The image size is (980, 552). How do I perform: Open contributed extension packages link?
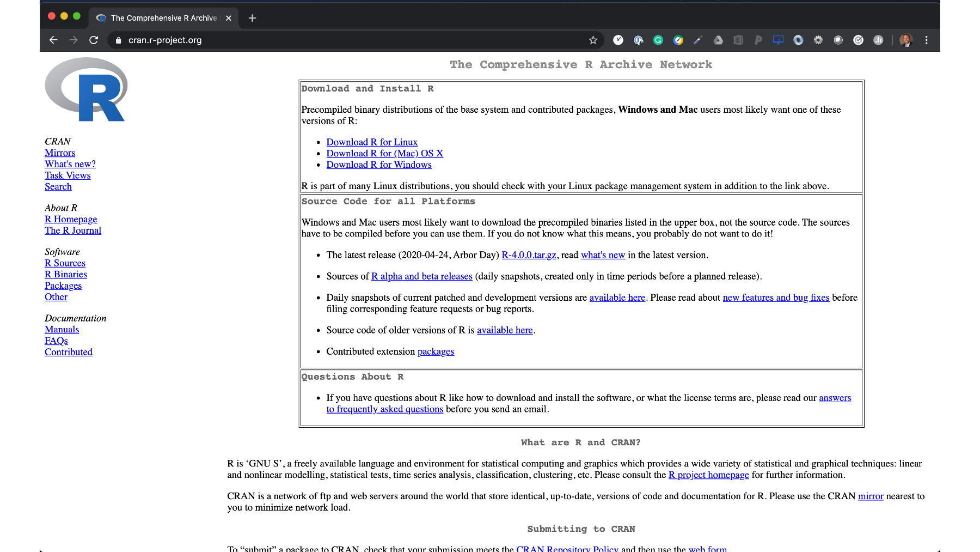click(x=436, y=351)
